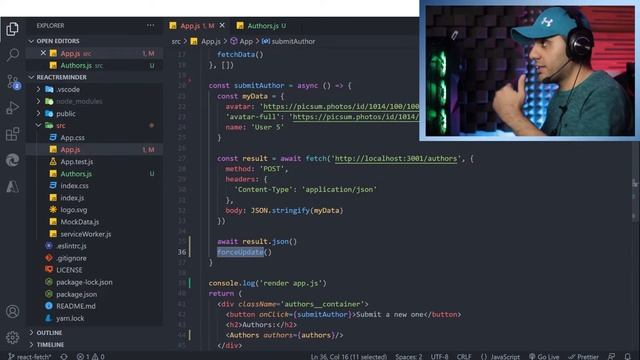Open the LICENSE file
Screen dimensions: 640x360
click(69, 270)
